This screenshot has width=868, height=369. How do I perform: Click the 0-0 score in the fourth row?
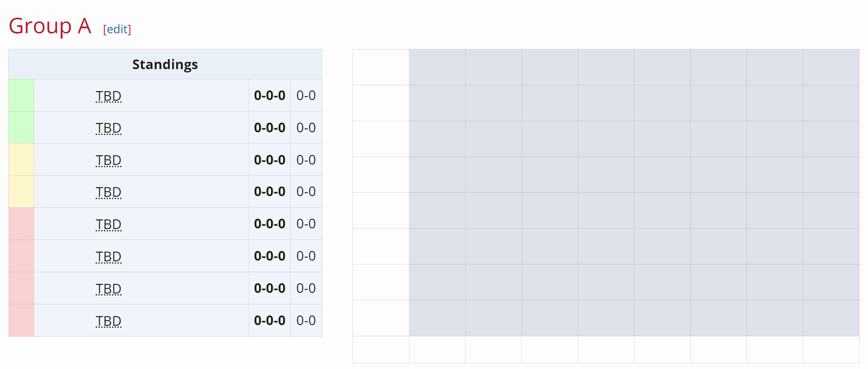click(306, 191)
